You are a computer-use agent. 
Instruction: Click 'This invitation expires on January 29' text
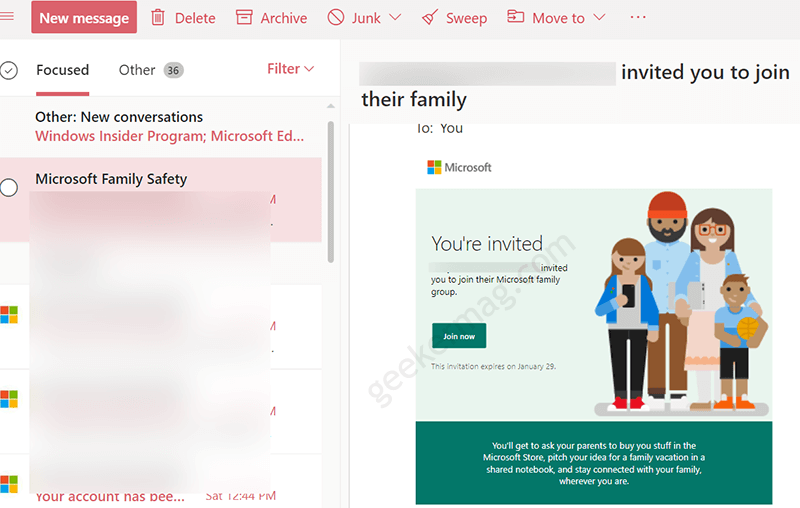pos(493,366)
